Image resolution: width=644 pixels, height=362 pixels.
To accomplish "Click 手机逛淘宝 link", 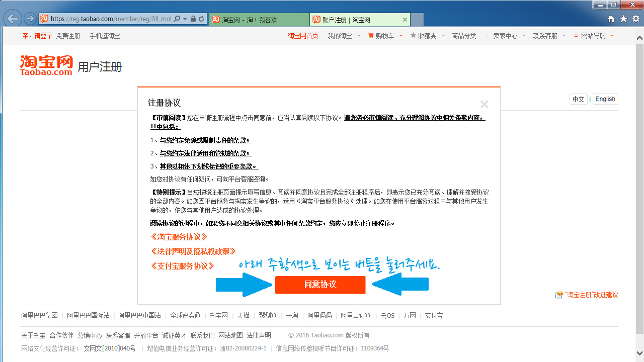I will point(105,36).
